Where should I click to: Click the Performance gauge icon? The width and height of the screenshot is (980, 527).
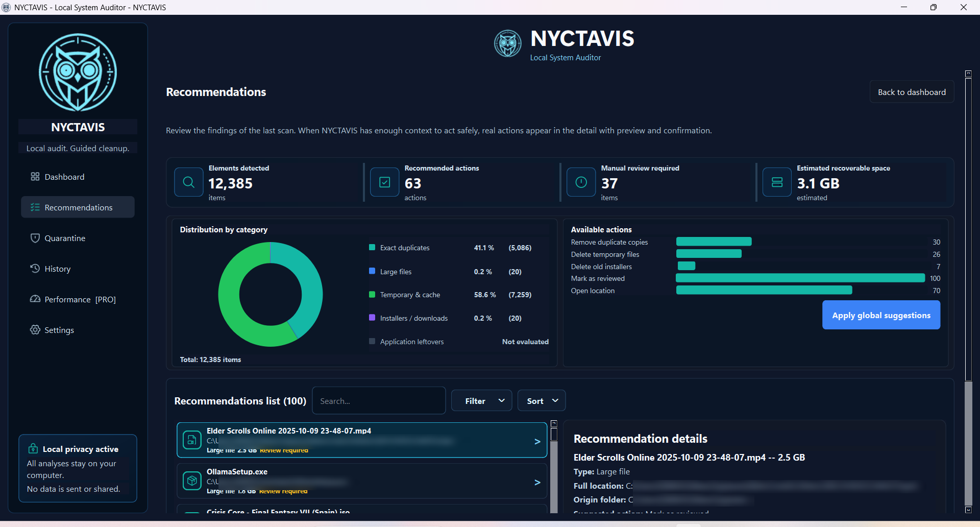pyautogui.click(x=35, y=299)
